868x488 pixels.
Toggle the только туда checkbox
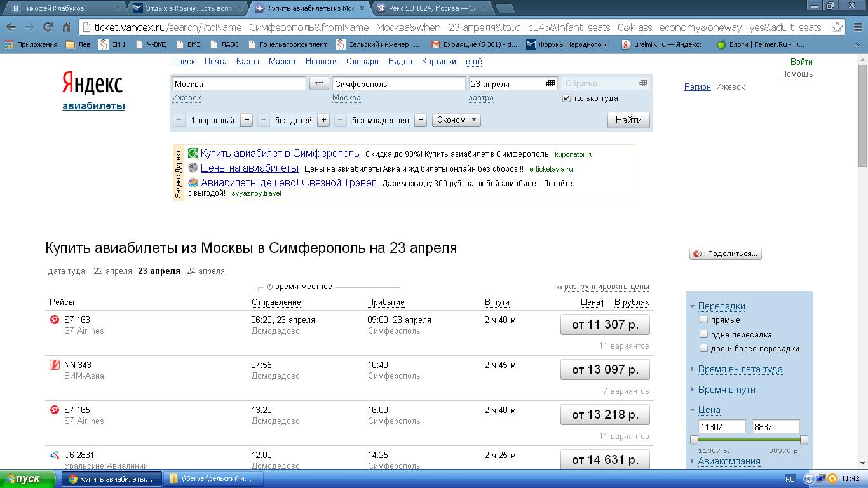[x=566, y=98]
